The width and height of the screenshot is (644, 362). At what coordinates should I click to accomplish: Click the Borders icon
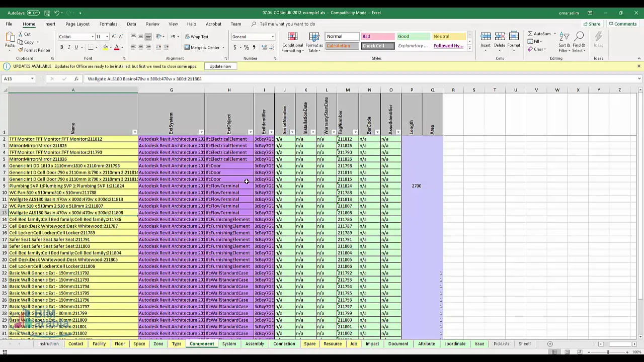pyautogui.click(x=90, y=47)
